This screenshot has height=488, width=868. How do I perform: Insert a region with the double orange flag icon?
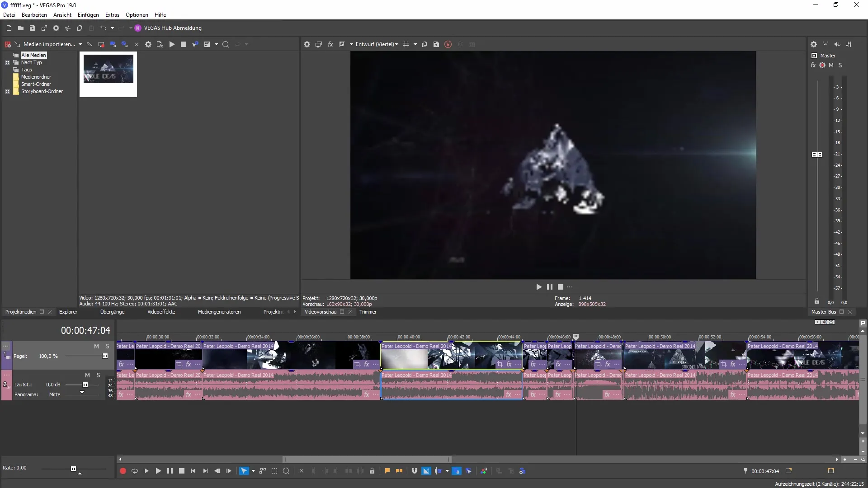(x=399, y=471)
